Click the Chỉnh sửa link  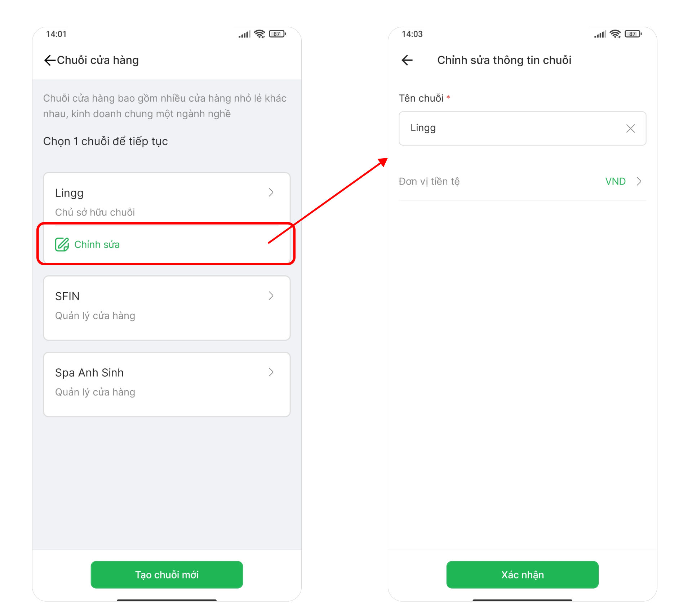click(97, 244)
